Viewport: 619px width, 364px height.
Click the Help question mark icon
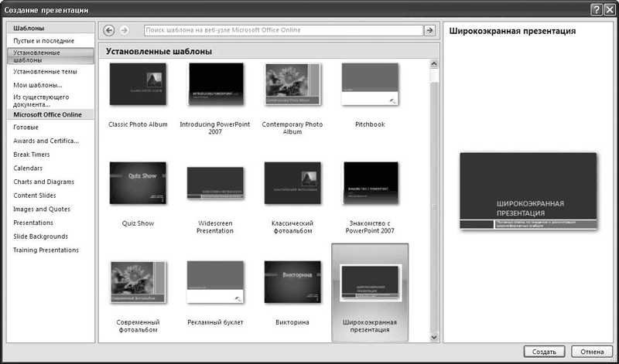pyautogui.click(x=594, y=9)
